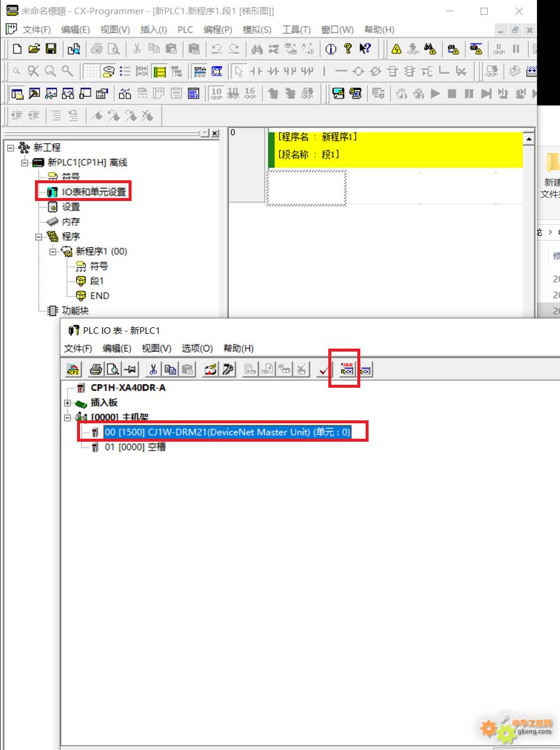Viewport: 560px width, 750px height.
Task: Open the 选项(O) menu in PLC IO table
Action: tap(197, 348)
